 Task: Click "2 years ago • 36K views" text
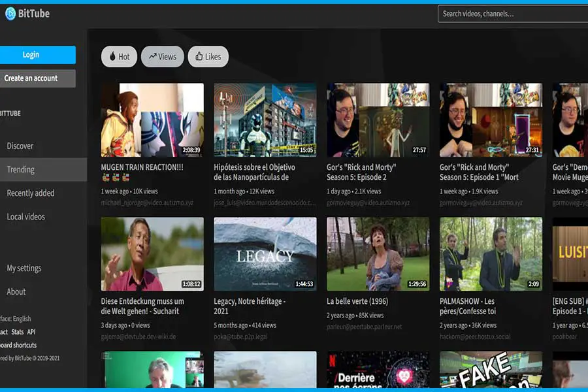pos(468,325)
